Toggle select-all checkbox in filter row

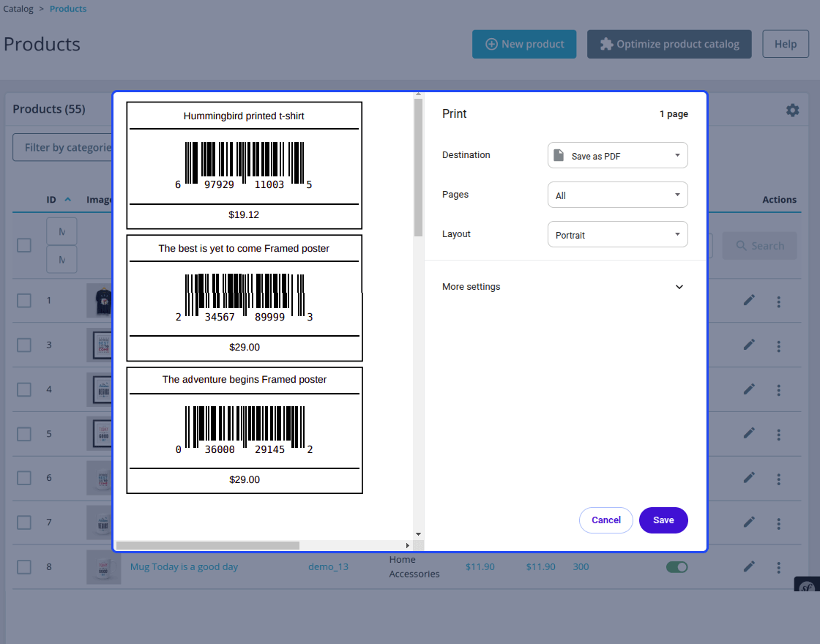click(24, 245)
